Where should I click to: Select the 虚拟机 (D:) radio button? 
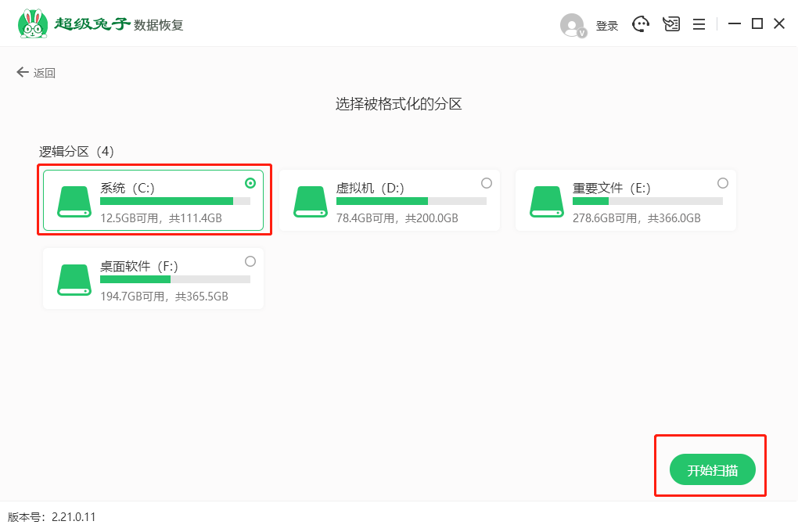click(x=487, y=183)
